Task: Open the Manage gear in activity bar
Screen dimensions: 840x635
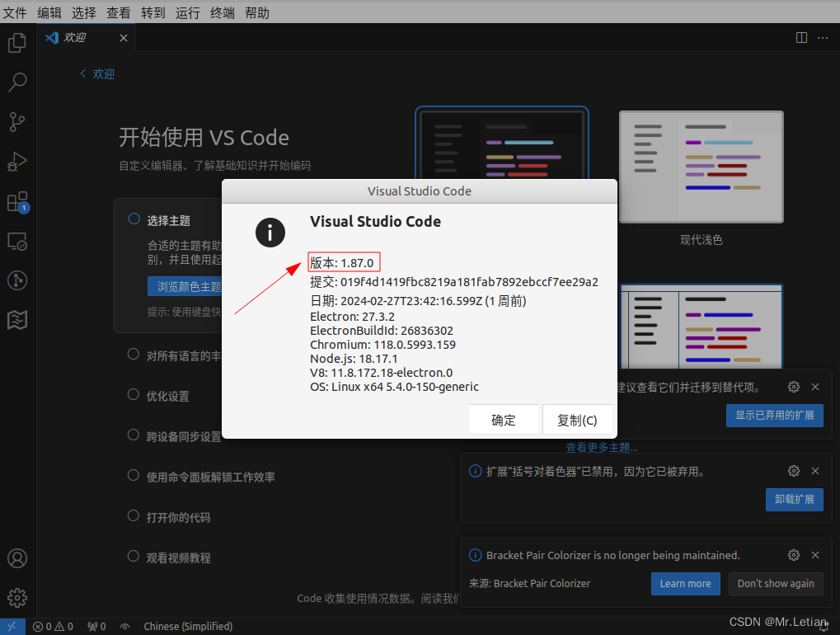Action: (x=17, y=598)
